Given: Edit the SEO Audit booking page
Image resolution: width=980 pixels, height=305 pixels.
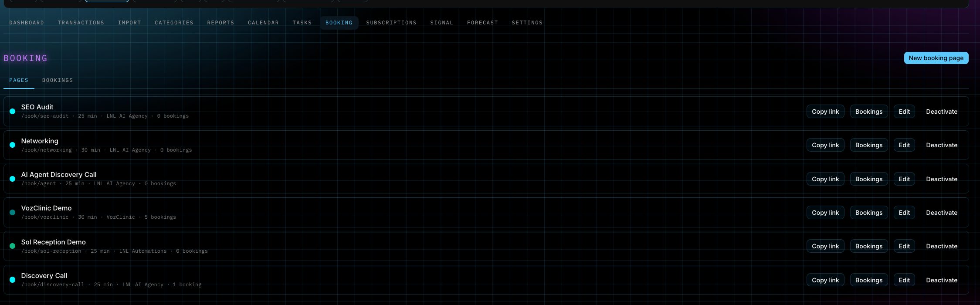Looking at the screenshot, I should [904, 112].
